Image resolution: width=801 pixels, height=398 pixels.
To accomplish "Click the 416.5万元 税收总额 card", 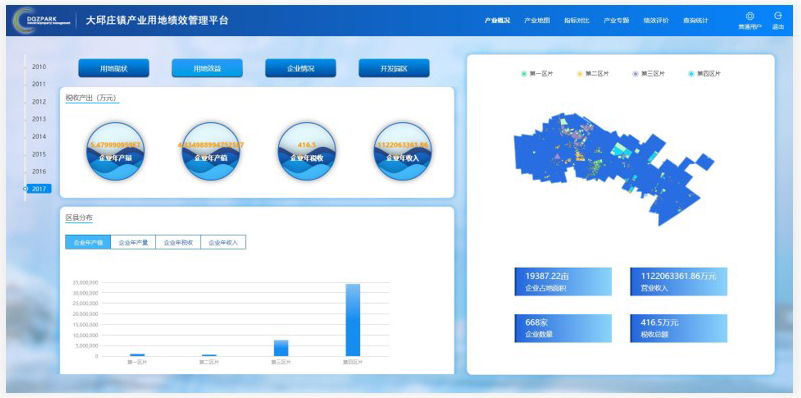I will click(678, 328).
